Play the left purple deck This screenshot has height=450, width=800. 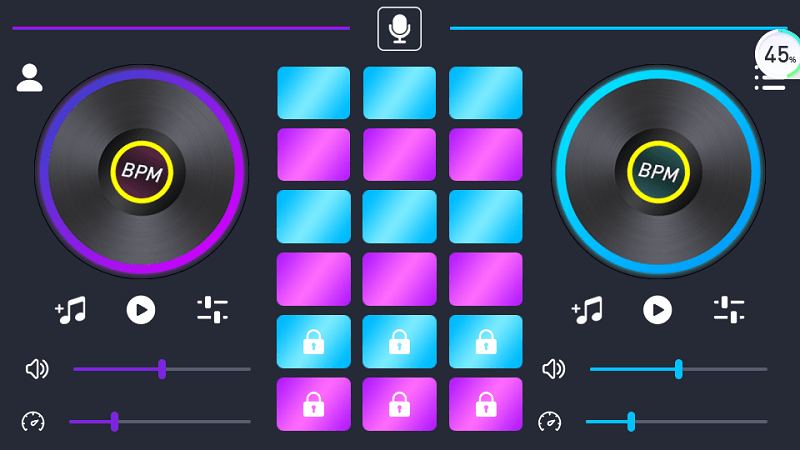(141, 310)
